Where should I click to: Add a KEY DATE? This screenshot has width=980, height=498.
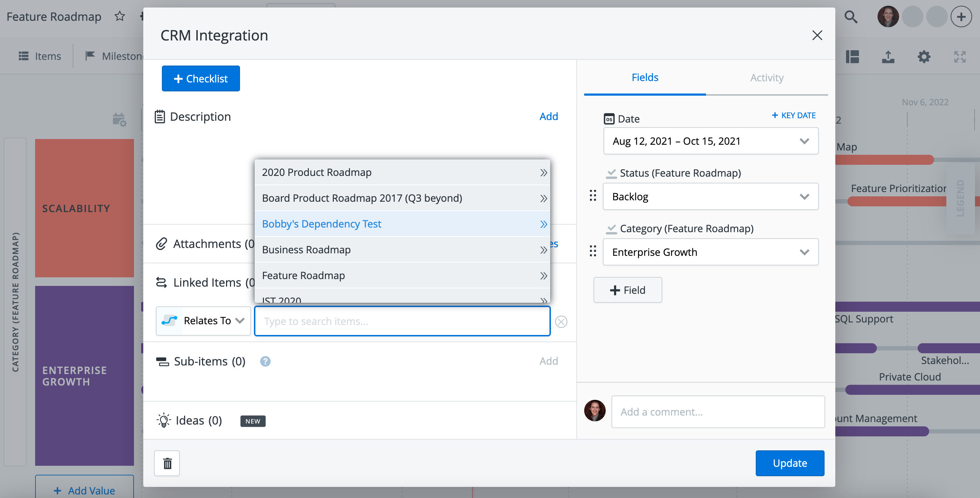click(794, 115)
